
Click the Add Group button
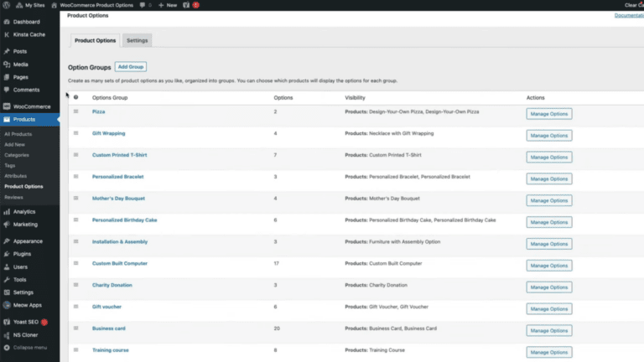pos(131,66)
